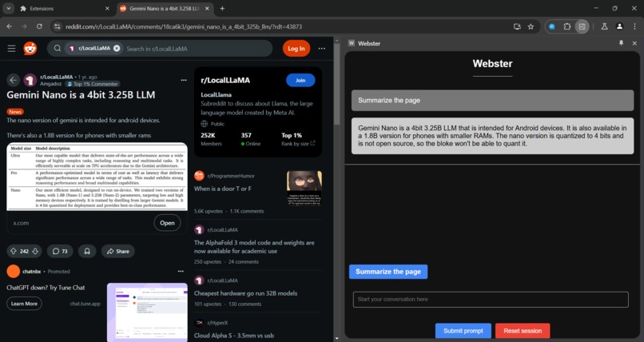Click the Learn More ad button

click(24, 304)
